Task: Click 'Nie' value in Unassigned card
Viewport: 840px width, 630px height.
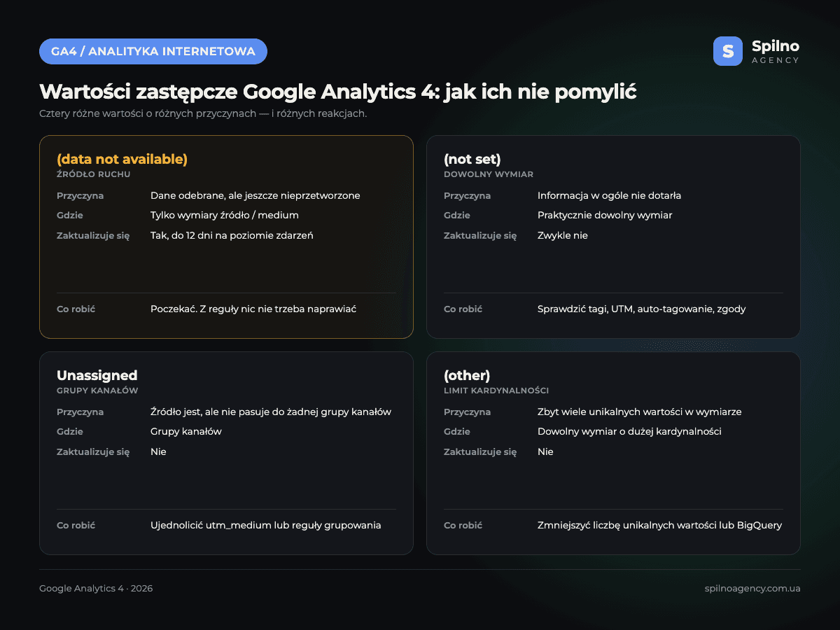Action: (x=158, y=452)
